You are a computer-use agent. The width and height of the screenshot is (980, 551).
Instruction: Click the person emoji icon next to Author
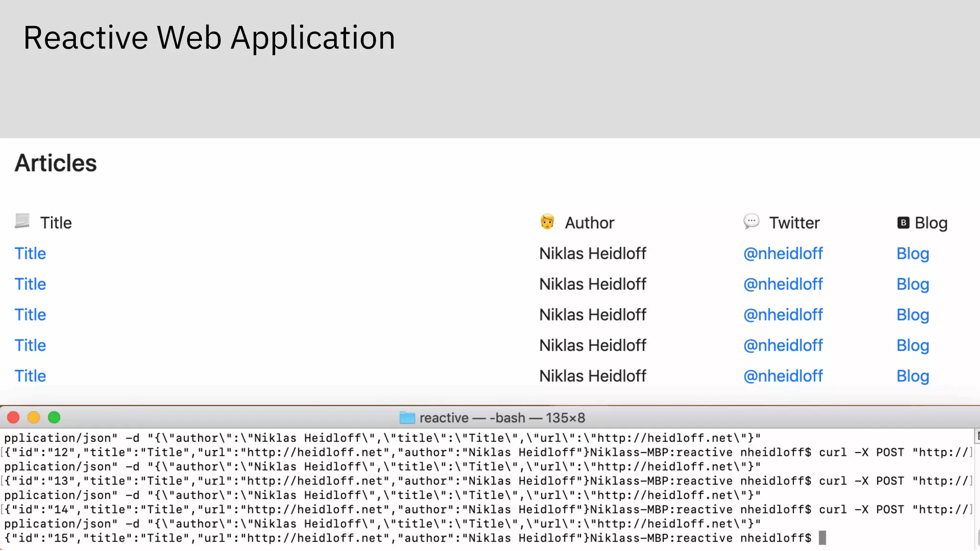[x=547, y=221]
